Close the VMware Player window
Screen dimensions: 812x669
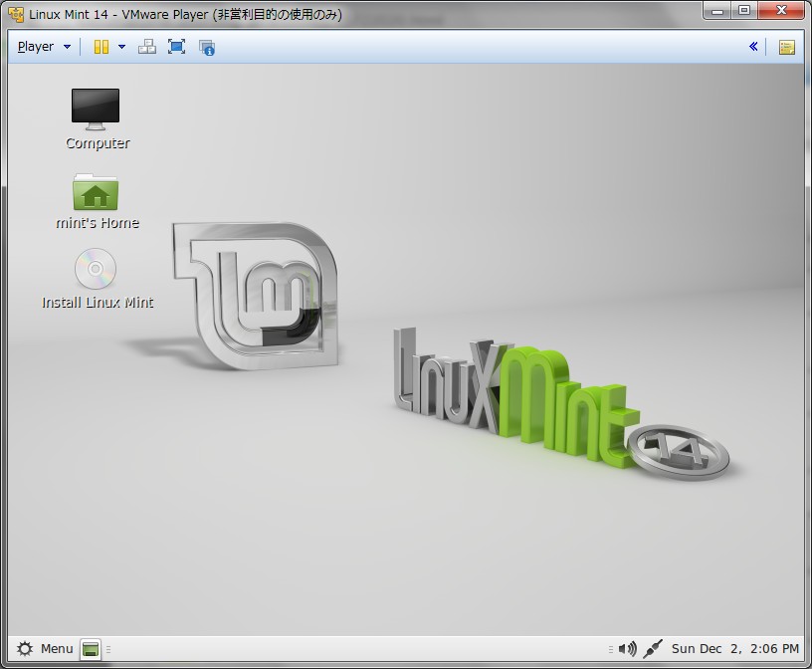click(782, 10)
